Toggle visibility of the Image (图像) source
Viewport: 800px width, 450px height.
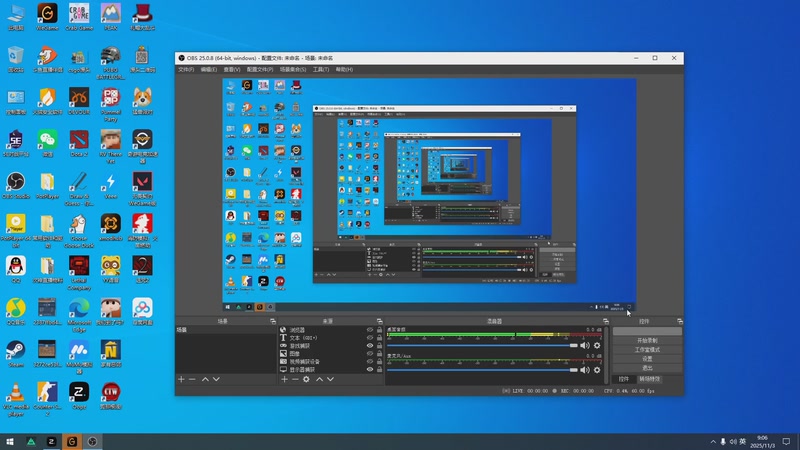pos(370,354)
